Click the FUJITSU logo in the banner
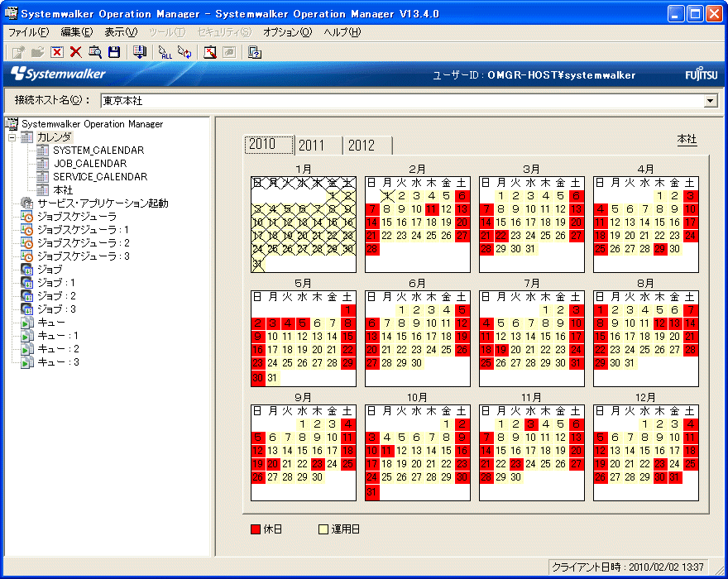This screenshot has width=728, height=579. tap(701, 74)
